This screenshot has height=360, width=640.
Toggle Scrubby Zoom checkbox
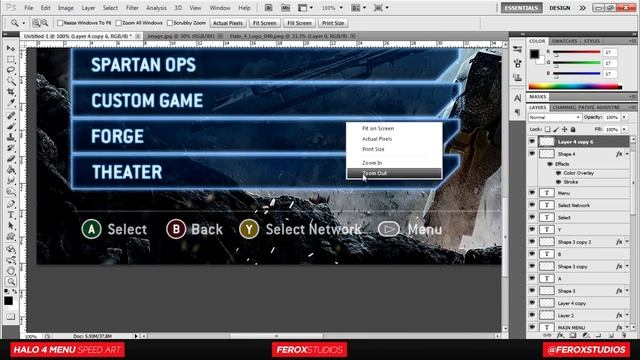170,23
